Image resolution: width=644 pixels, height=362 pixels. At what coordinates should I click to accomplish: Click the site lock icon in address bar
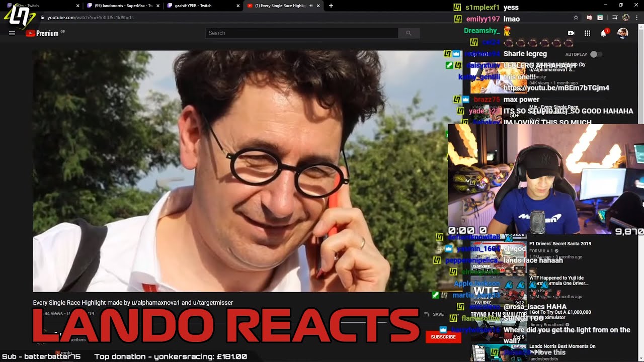tap(42, 18)
